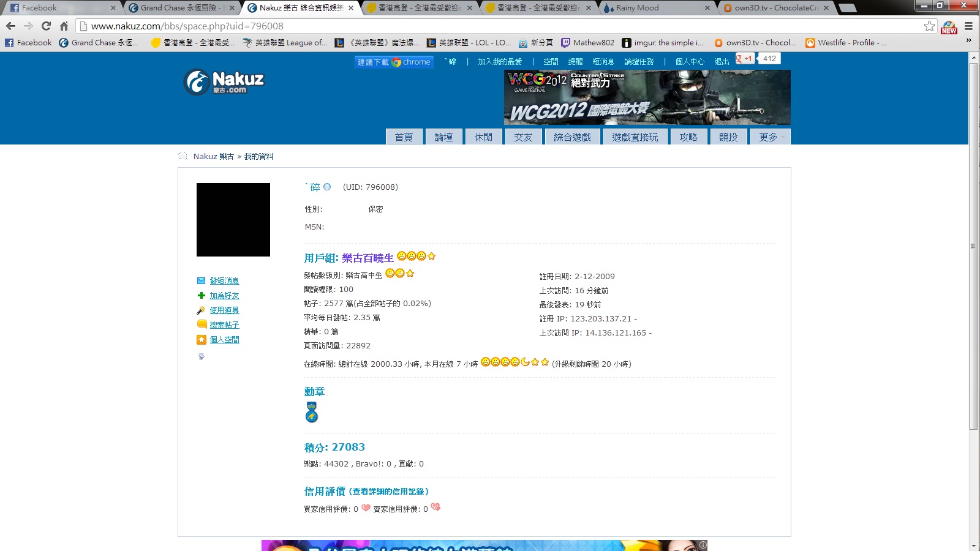Click the orange house 個人空間 icon
Screen dimensions: 980x551
pyautogui.click(x=201, y=340)
